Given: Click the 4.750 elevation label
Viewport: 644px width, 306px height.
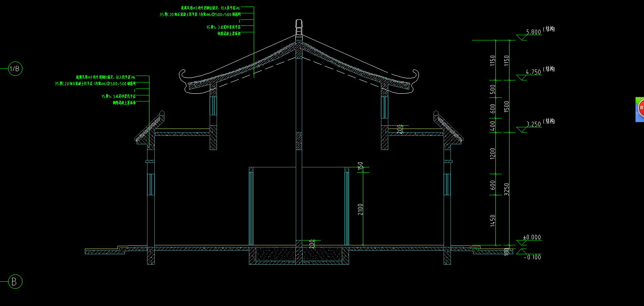Looking at the screenshot, I should point(533,72).
